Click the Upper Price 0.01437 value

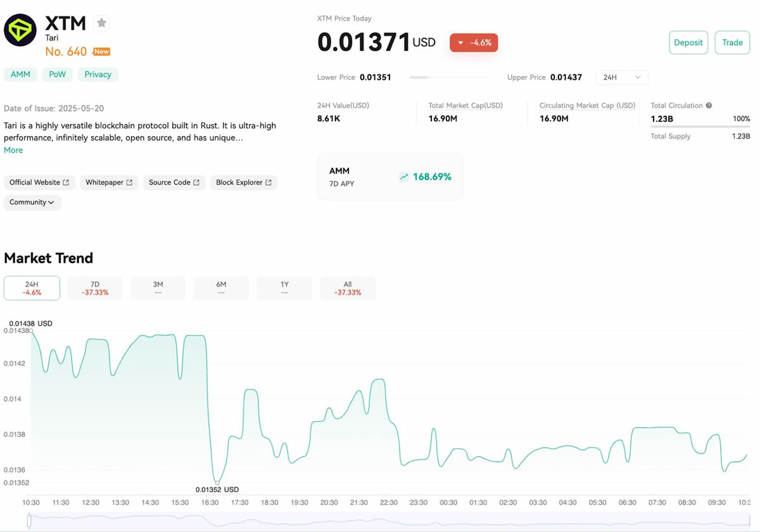(x=566, y=77)
